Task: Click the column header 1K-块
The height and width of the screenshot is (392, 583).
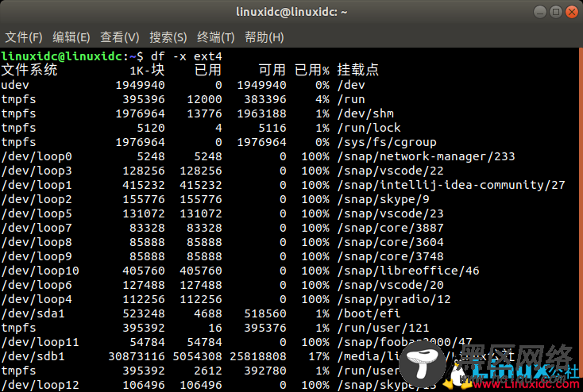Action: pyautogui.click(x=147, y=70)
